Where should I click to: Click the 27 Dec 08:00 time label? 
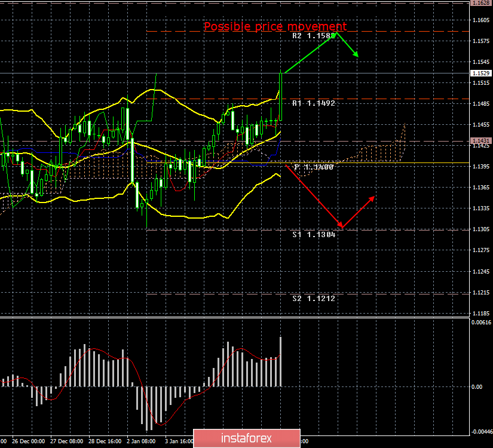coord(67,441)
